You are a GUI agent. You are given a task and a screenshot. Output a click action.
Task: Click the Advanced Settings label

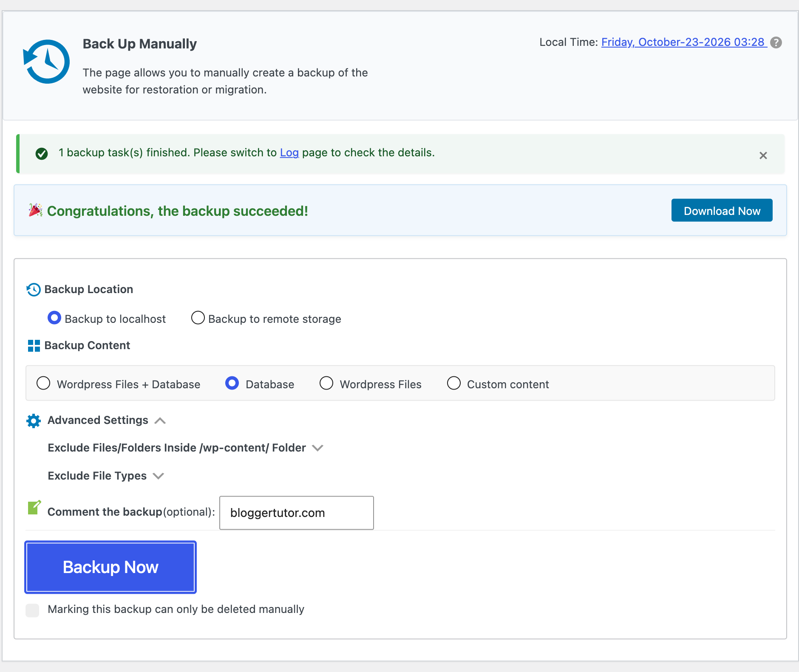click(98, 420)
